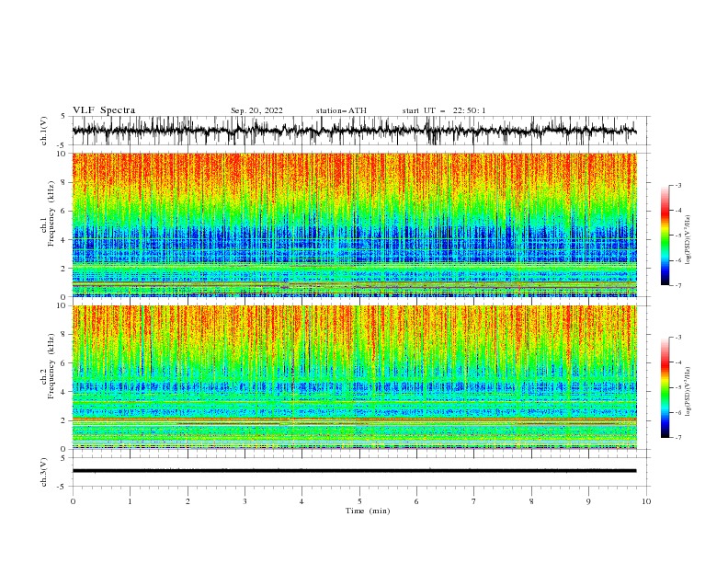Image resolution: width=728 pixels, height=563 pixels.
Task: Click the "6" tick on the time axis
Action: (416, 501)
